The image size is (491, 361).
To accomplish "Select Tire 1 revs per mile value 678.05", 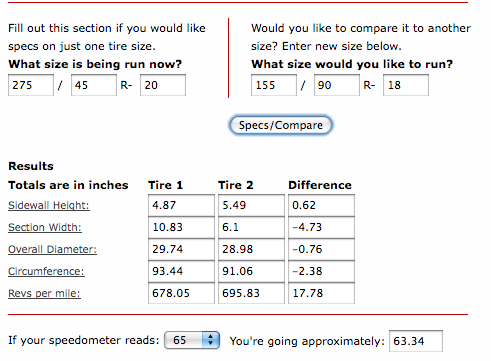I will [181, 293].
